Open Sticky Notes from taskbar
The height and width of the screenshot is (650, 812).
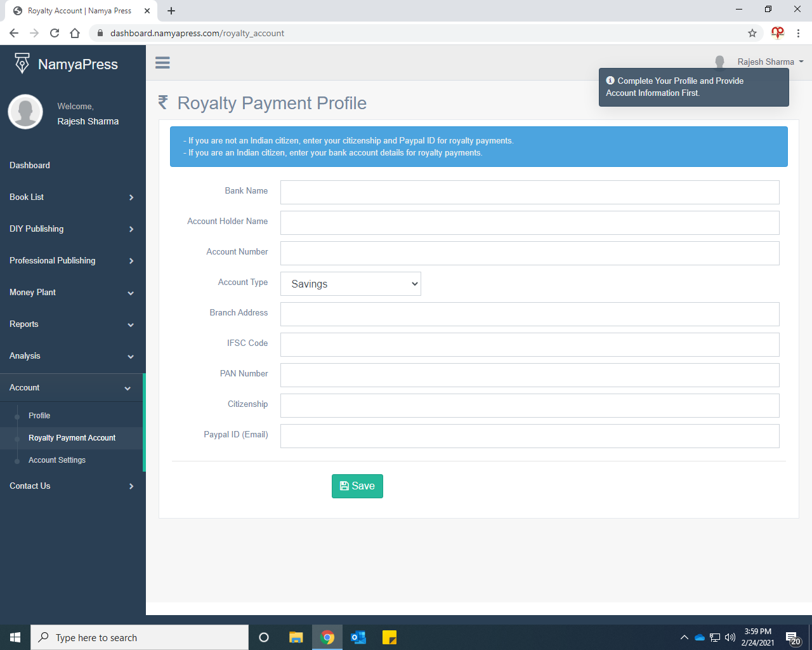(390, 637)
